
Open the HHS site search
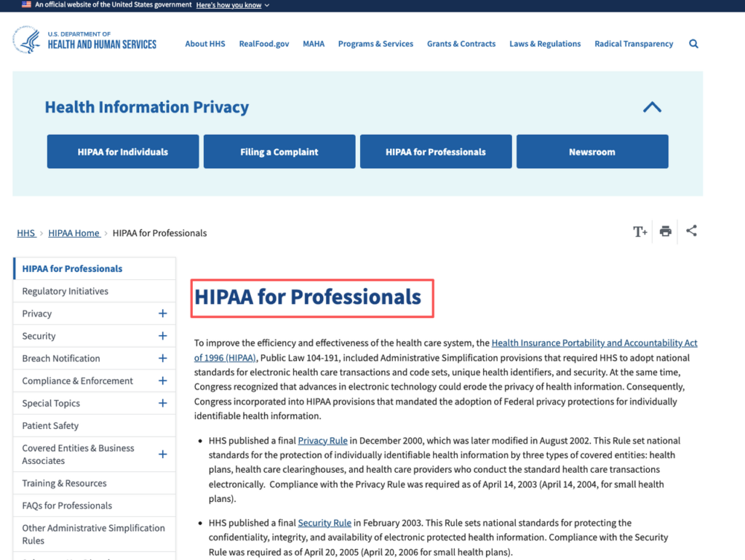click(693, 44)
